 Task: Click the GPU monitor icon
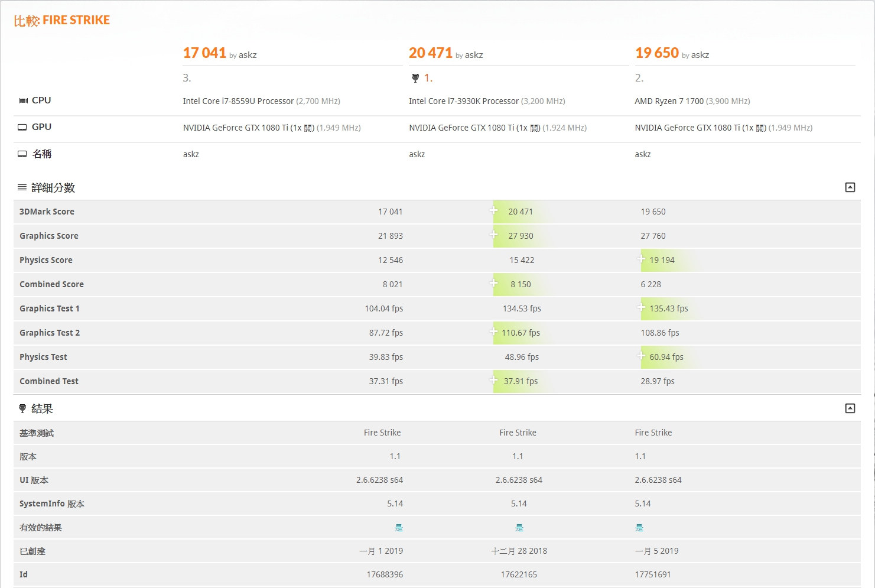point(22,127)
